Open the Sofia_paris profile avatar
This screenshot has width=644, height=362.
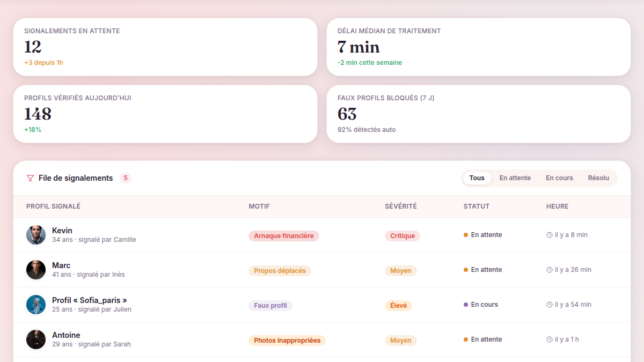pyautogui.click(x=36, y=305)
